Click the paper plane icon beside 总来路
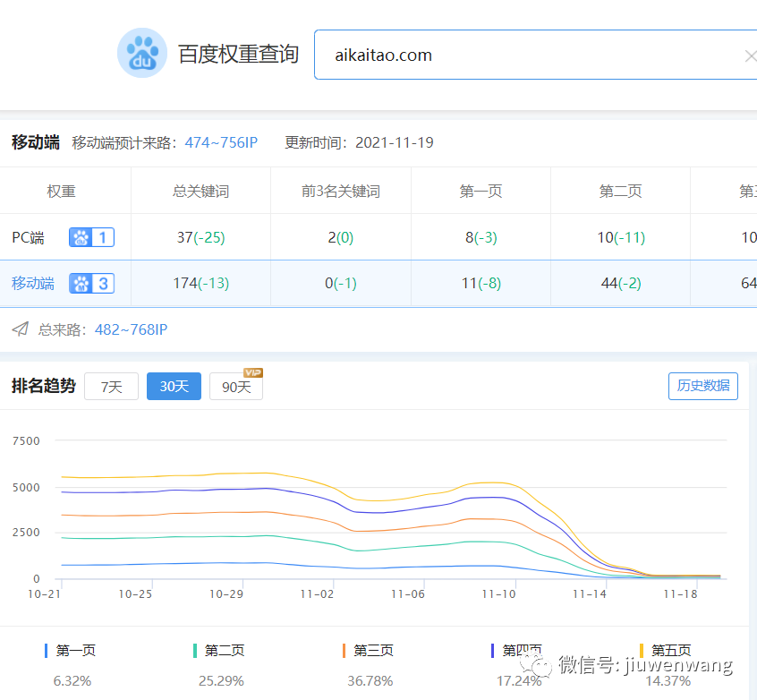 [21, 329]
